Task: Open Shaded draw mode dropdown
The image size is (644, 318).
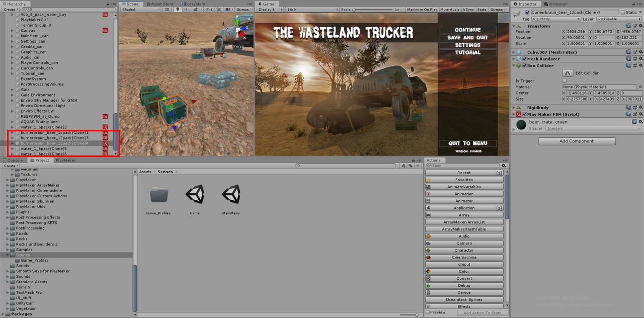Action: click(140, 9)
